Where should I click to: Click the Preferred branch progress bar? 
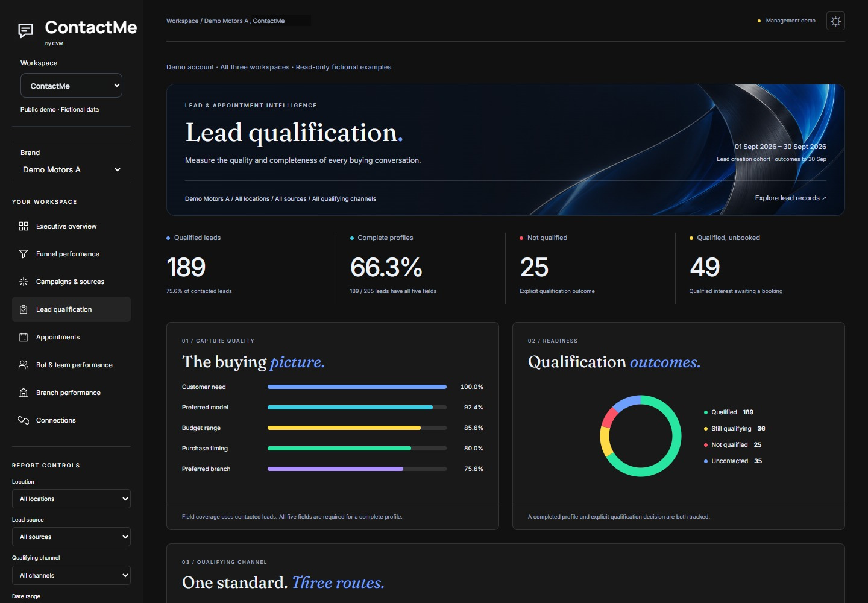[357, 469]
